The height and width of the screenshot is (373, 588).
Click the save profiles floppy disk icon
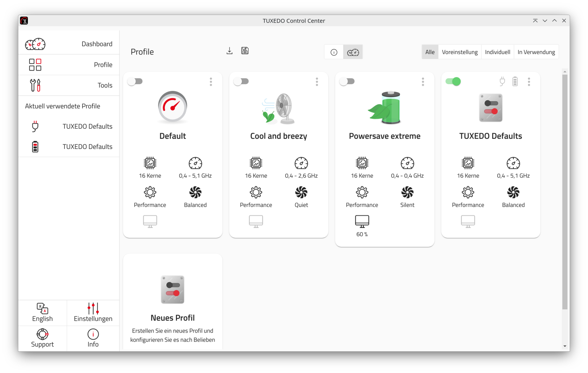245,51
